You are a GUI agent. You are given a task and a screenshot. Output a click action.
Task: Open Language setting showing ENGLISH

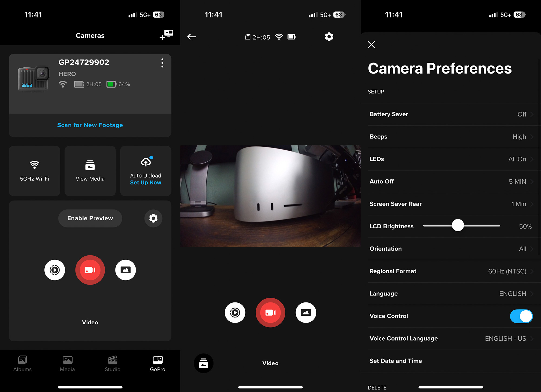point(451,294)
